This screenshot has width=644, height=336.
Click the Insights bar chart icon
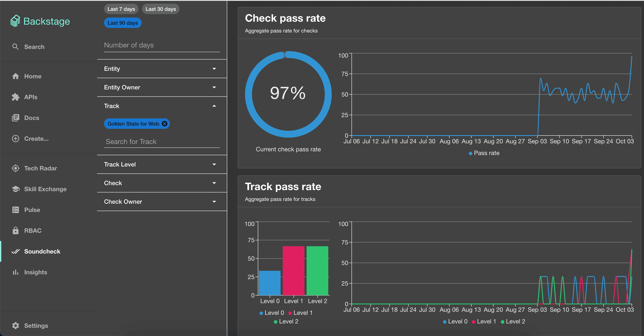click(15, 272)
